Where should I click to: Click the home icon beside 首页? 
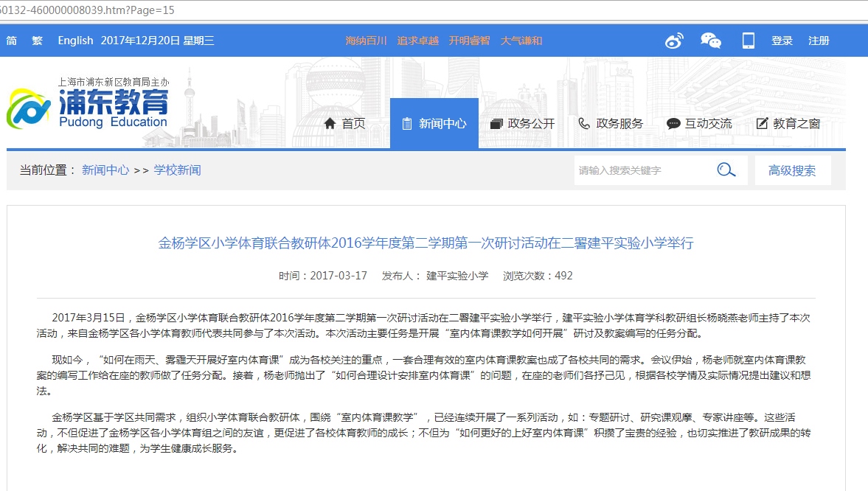[330, 123]
